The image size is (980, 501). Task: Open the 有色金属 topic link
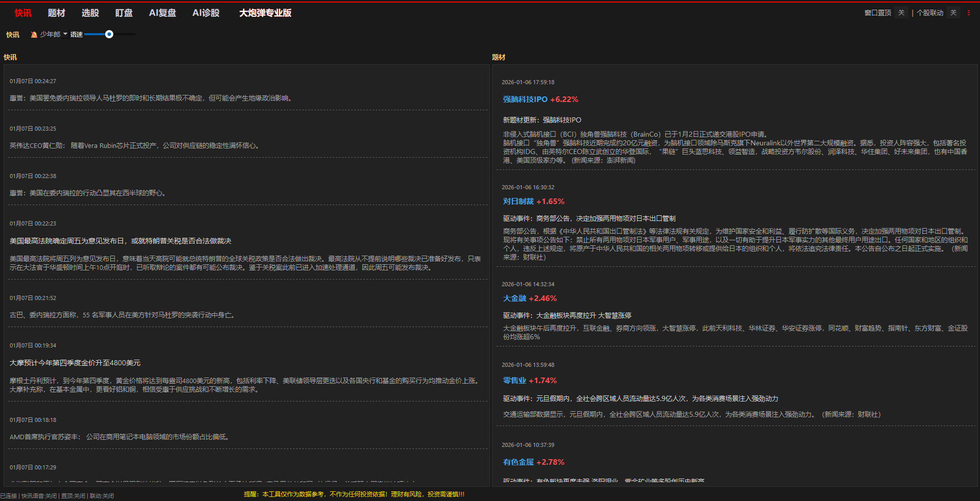(518, 462)
